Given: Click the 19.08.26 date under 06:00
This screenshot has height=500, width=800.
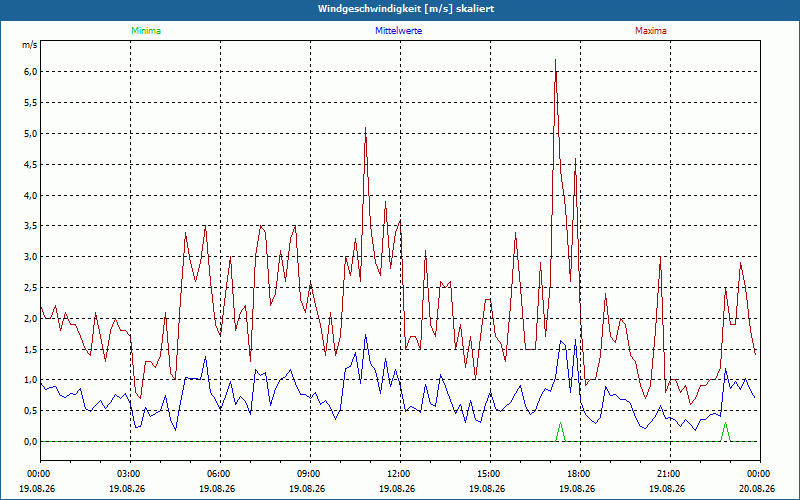Looking at the screenshot, I should (x=217, y=488).
